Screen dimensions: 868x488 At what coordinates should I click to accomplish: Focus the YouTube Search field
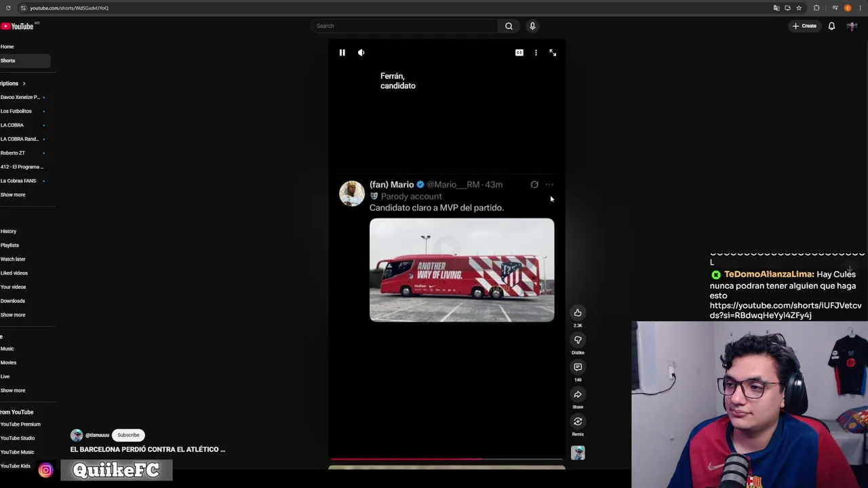[x=405, y=26]
